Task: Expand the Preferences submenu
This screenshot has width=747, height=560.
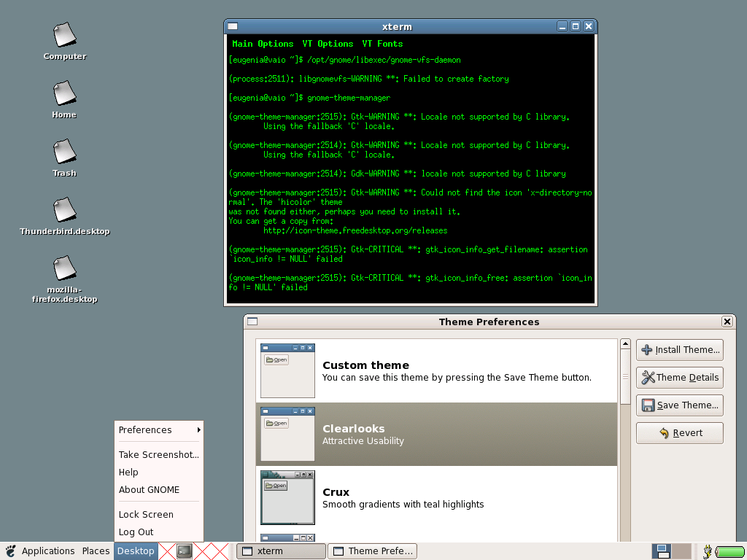Action: tap(159, 430)
